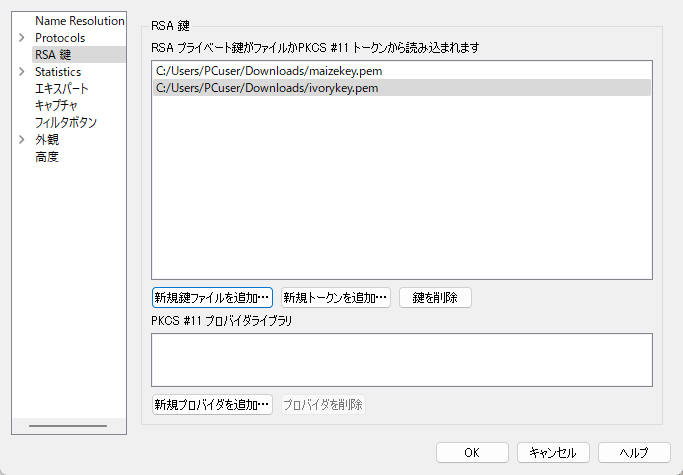Click the 新規トークンを追加 button
Screen dimensions: 683x475
[x=335, y=298]
